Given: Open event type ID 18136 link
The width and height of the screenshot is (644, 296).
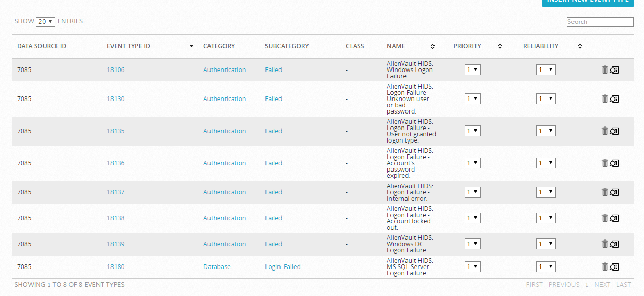Looking at the screenshot, I should 116,163.
